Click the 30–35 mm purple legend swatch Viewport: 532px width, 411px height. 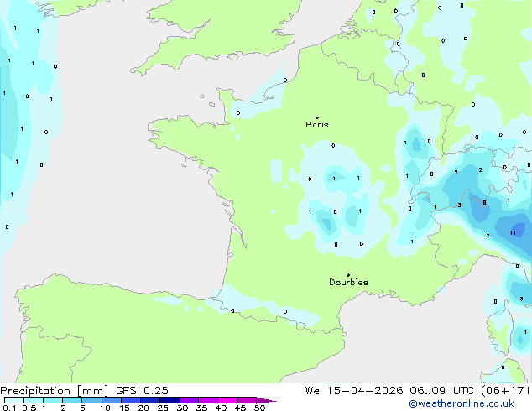(x=189, y=400)
